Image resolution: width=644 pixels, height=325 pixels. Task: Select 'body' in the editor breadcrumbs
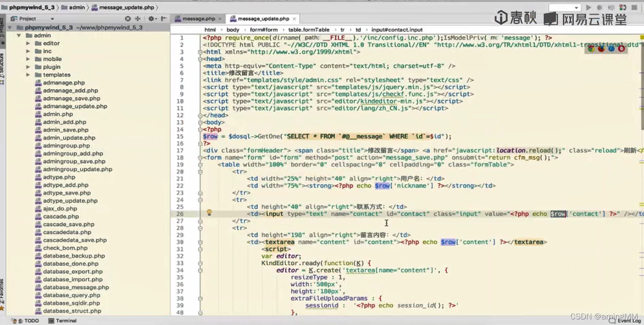[233, 30]
